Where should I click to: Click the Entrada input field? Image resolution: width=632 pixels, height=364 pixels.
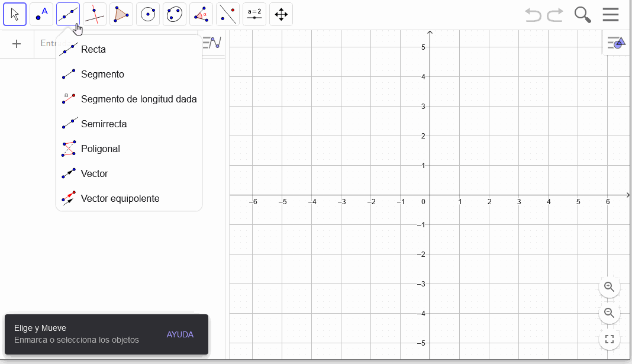pyautogui.click(x=117, y=44)
